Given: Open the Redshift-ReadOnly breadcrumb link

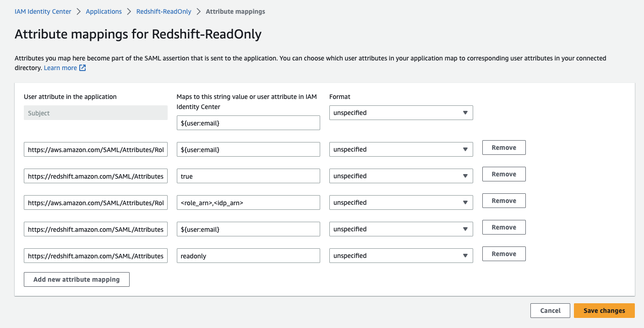Looking at the screenshot, I should (164, 11).
